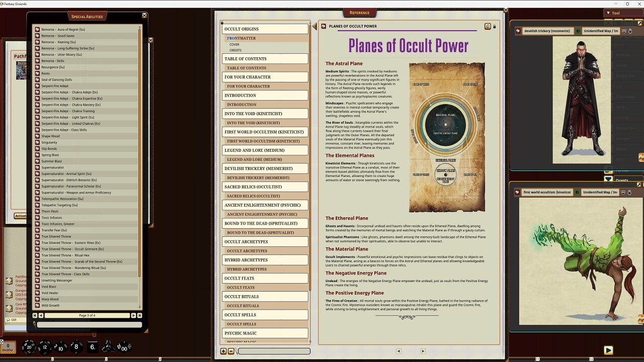Roll the d20 die in the dice tray
This screenshot has width=644, height=362.
29,347
